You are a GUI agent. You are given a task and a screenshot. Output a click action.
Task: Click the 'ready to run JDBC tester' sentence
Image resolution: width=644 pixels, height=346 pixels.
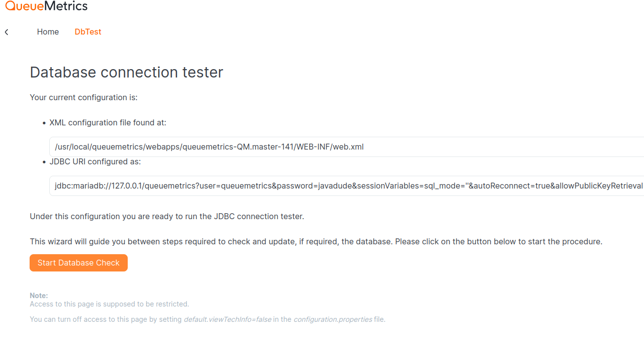coord(167,216)
